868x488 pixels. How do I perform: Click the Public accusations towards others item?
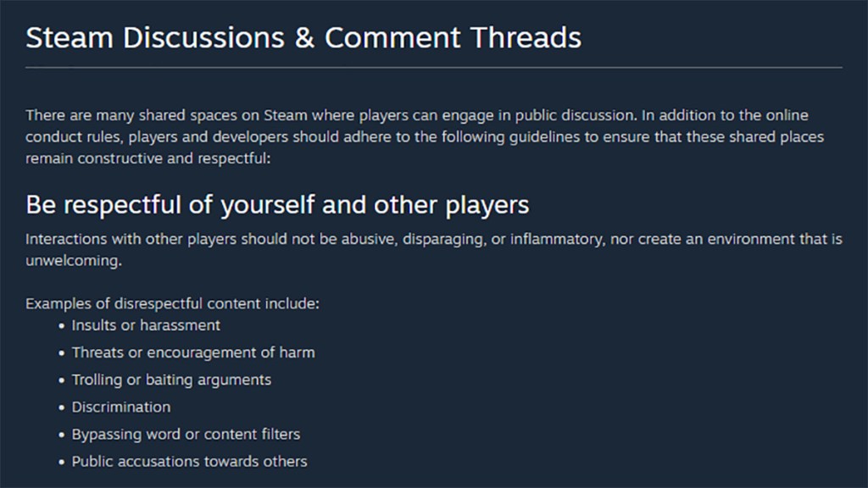coord(189,462)
